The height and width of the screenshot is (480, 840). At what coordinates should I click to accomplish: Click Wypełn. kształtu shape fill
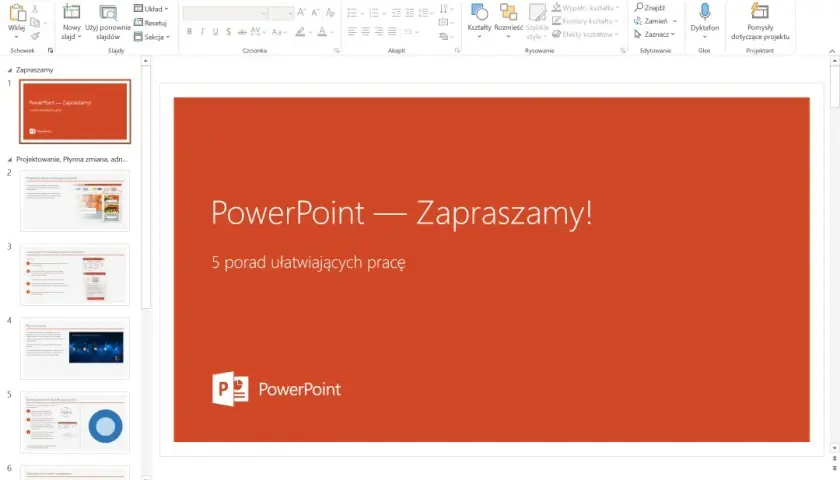pos(586,8)
